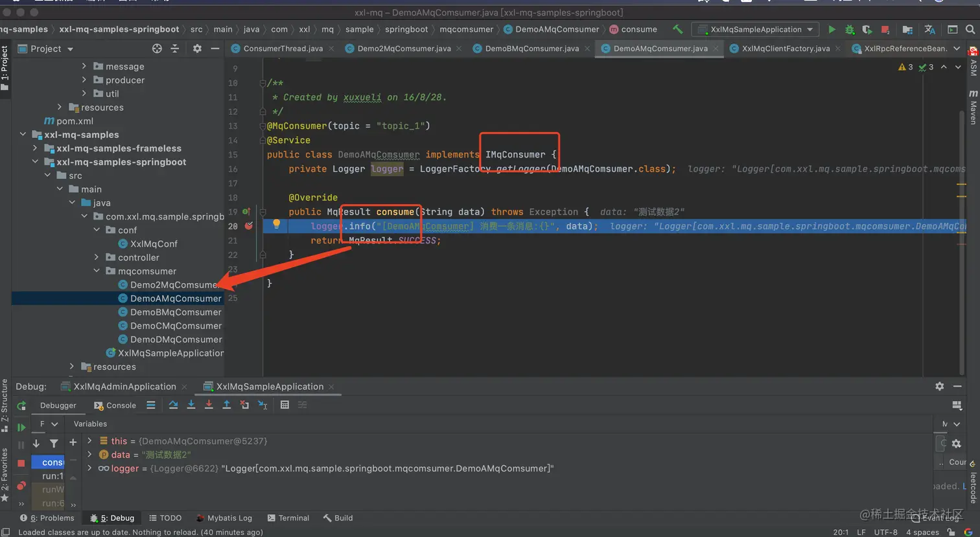This screenshot has width=980, height=537.
Task: Open the XxlMqSampleApplication run configuration dropdown
Action: point(756,29)
